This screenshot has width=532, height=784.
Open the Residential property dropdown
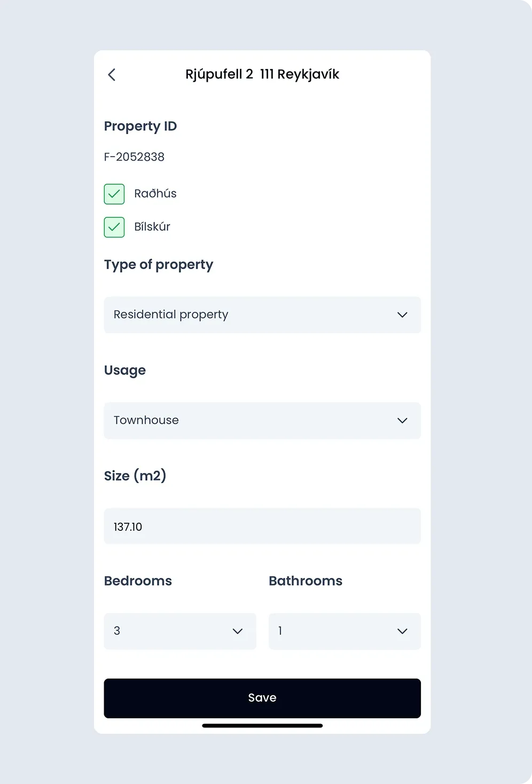(x=262, y=315)
